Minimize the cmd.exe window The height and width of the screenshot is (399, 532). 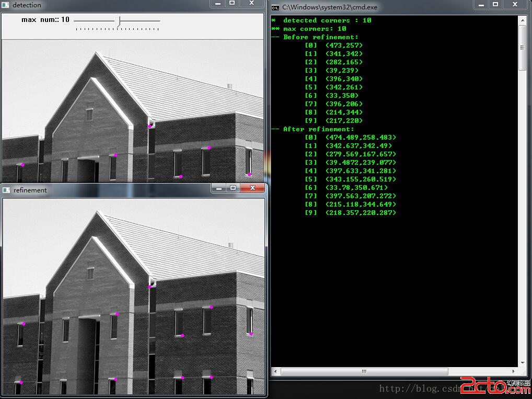(x=481, y=4)
